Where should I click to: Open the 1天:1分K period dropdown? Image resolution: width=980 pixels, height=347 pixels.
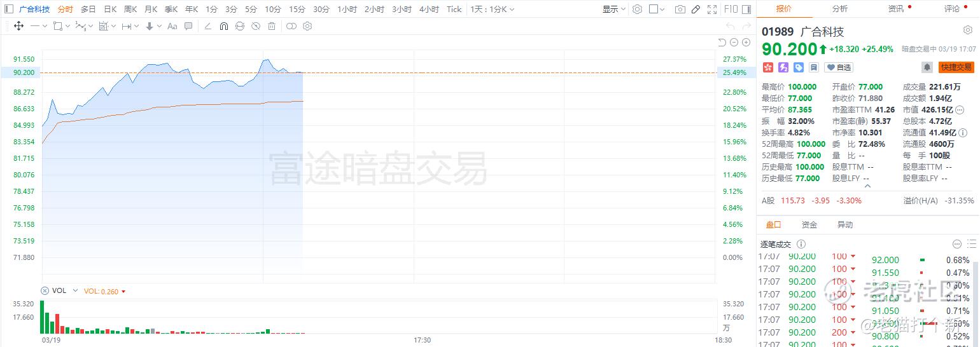493,10
